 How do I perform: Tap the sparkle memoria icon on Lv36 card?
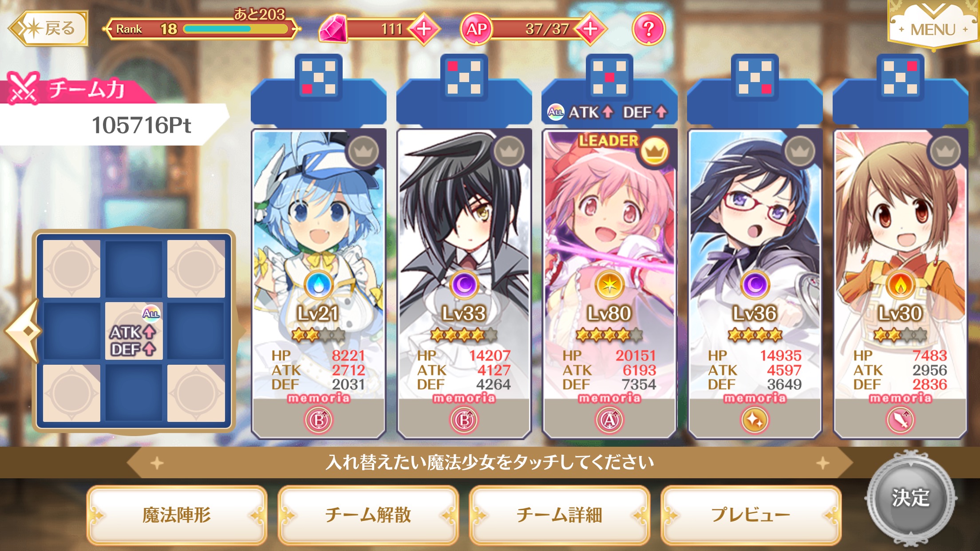pyautogui.click(x=755, y=420)
